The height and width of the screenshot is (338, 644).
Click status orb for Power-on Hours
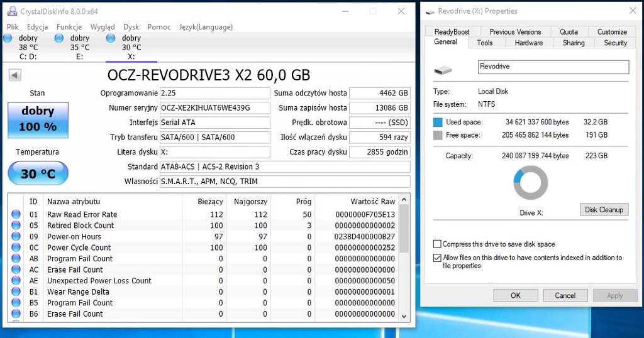[x=16, y=236]
